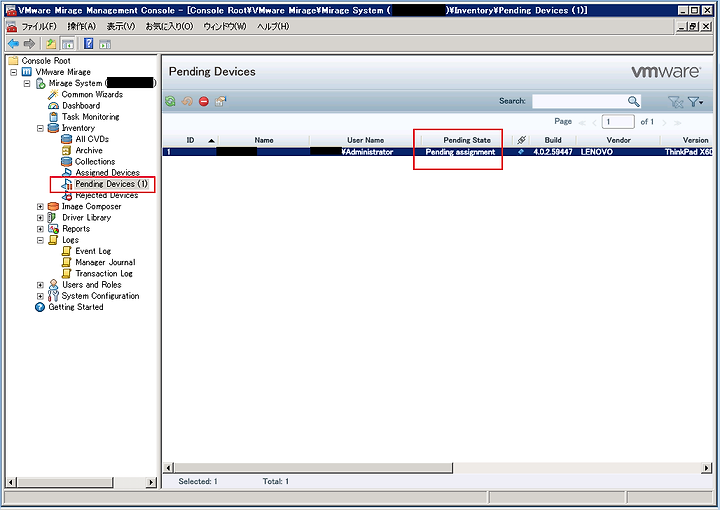Viewport: 720px width, 510px height.
Task: Click the Forward arrow toolbar icon
Action: pyautogui.click(x=29, y=44)
